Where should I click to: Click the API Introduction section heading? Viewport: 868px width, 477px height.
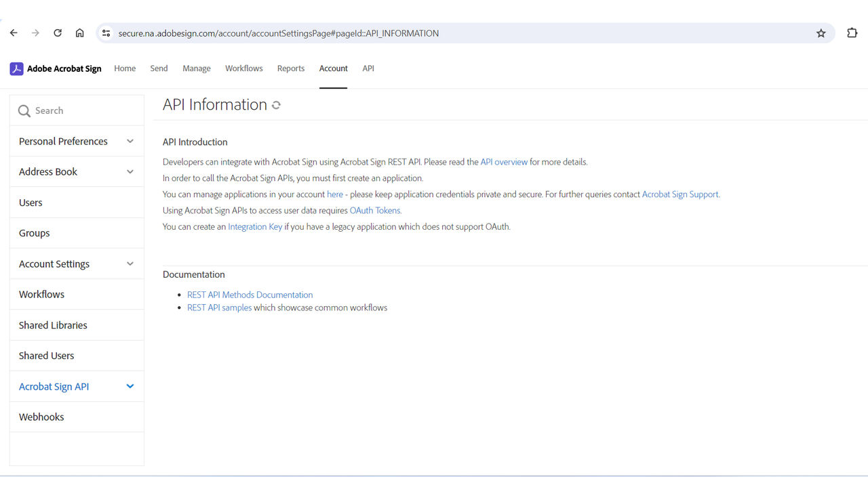click(195, 142)
